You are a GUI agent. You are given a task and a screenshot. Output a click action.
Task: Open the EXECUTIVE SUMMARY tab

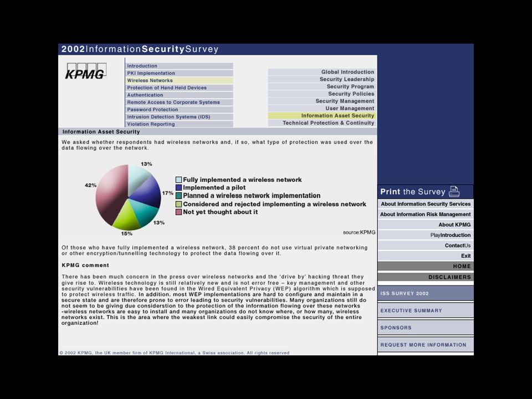coord(426,310)
